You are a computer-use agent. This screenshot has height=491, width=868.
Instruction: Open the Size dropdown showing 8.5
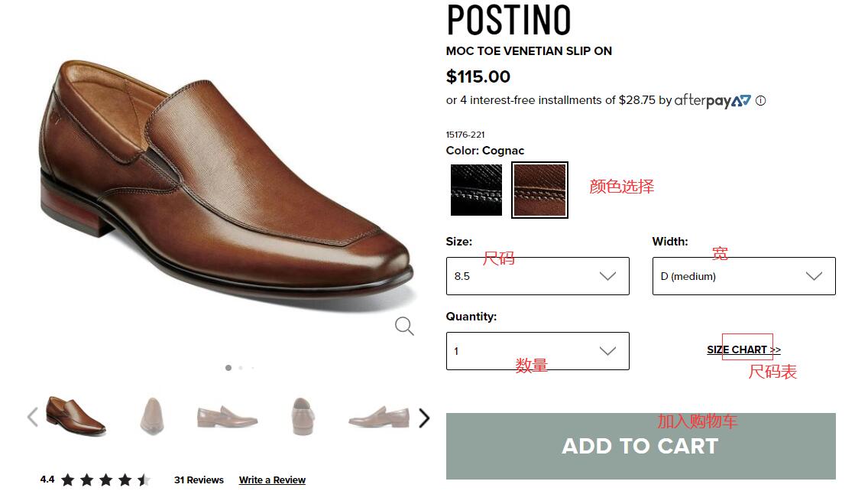pyautogui.click(x=537, y=276)
